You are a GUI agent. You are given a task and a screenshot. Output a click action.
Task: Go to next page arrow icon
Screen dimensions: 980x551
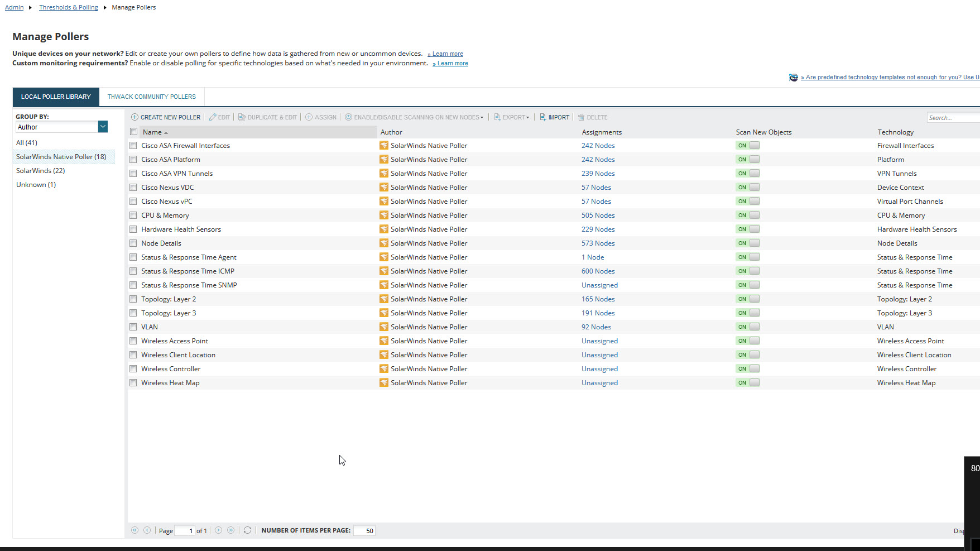[218, 530]
